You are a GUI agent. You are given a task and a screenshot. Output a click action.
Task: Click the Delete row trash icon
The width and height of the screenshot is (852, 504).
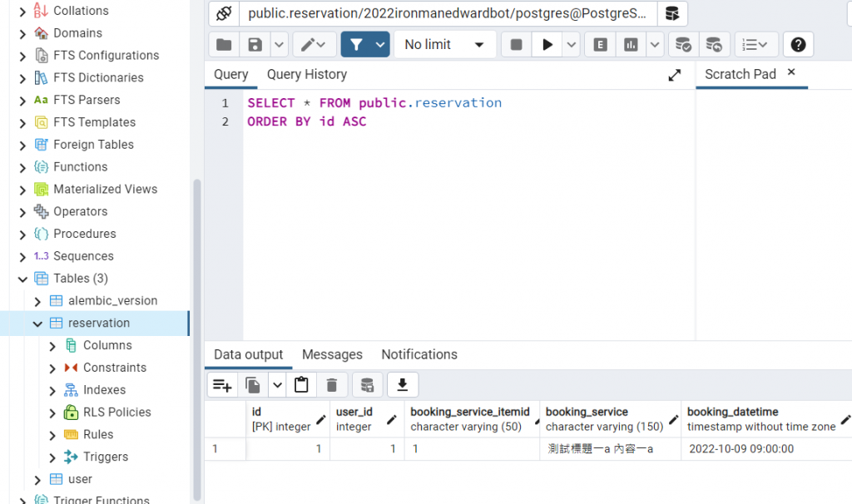(x=331, y=385)
